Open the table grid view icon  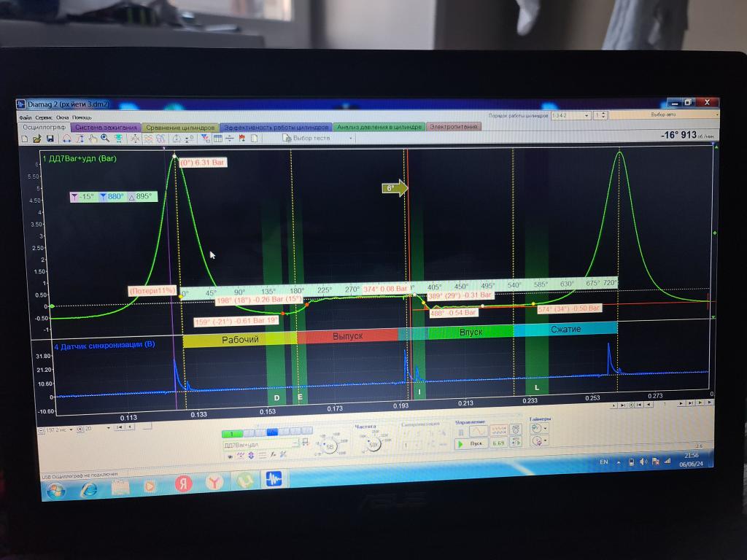(217, 138)
